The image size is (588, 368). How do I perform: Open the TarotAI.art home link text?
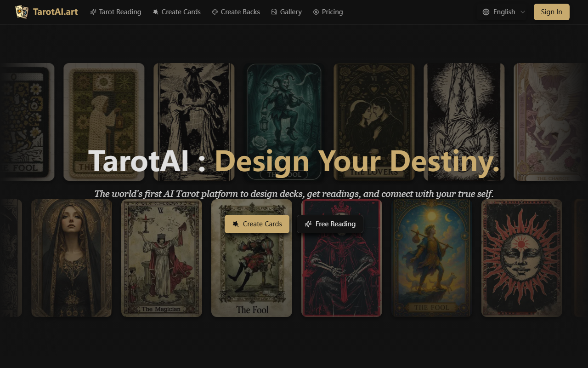point(56,12)
